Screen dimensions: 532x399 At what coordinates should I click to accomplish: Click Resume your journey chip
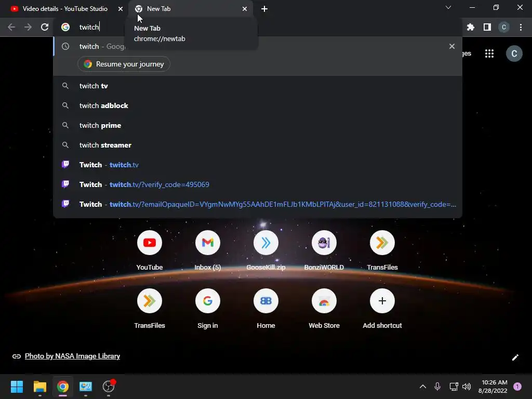coord(124,64)
